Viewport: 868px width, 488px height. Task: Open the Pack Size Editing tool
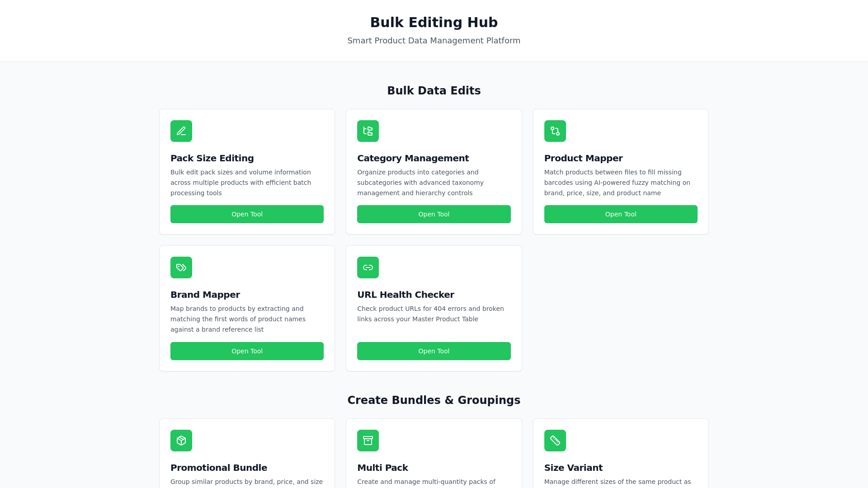[247, 214]
